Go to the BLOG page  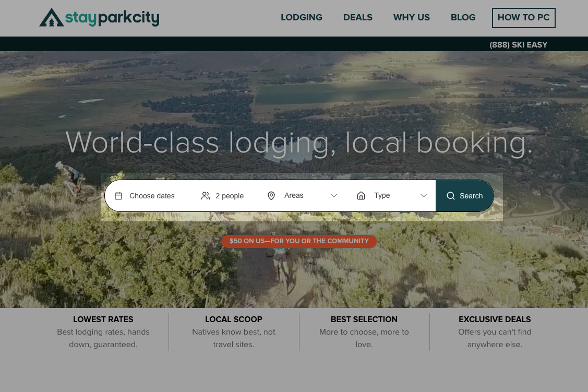click(463, 18)
